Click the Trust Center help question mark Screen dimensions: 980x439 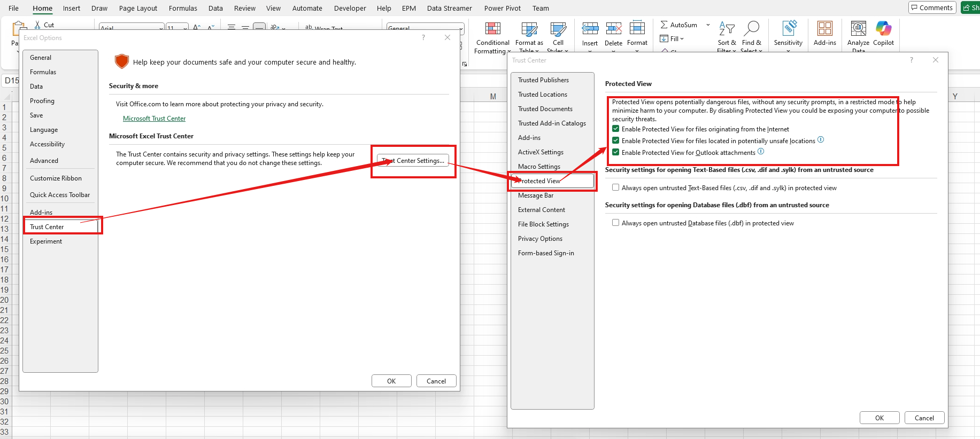pyautogui.click(x=912, y=60)
